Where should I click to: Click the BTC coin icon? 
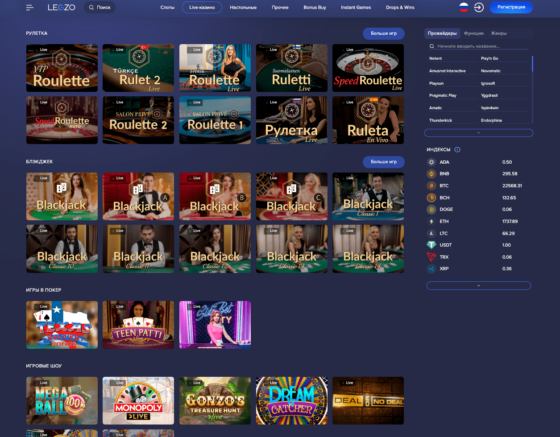(431, 186)
